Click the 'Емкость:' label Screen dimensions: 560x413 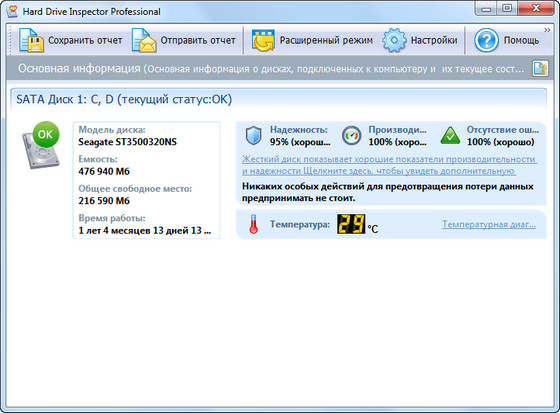pos(98,159)
